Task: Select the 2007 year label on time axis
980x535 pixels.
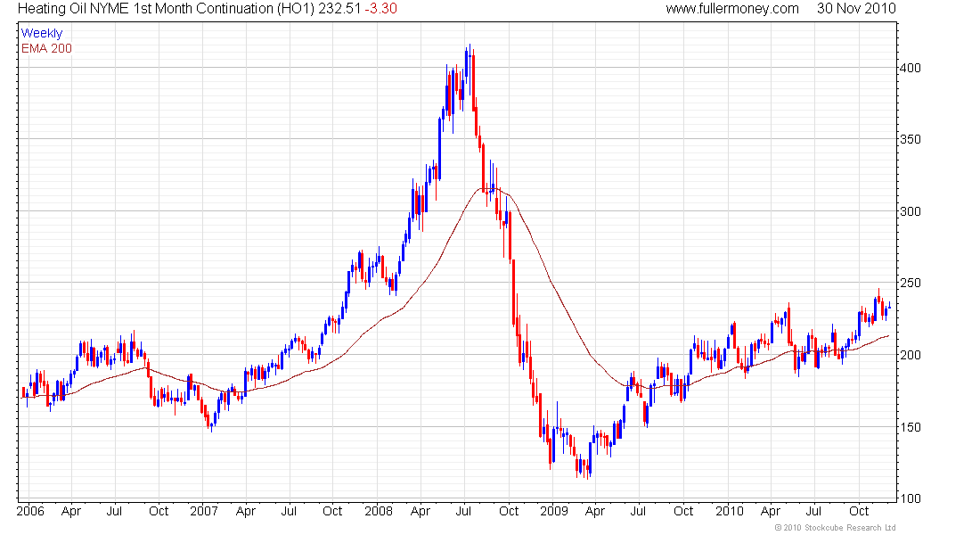Action: 204,511
